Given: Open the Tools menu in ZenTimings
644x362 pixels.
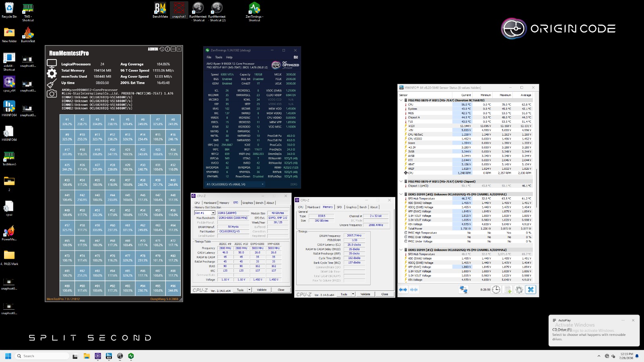Looking at the screenshot, I should point(218,57).
